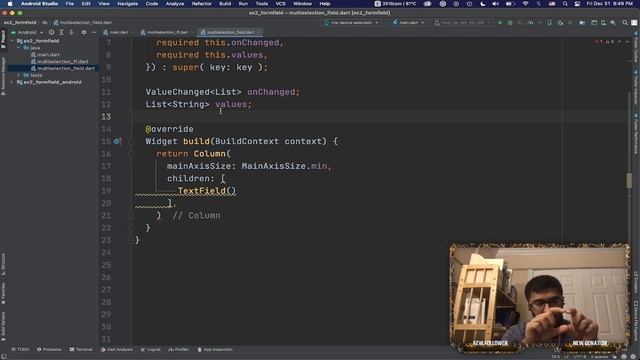640x360 pixels.
Task: Open the App Inspection tool window
Action: [x=215, y=349]
